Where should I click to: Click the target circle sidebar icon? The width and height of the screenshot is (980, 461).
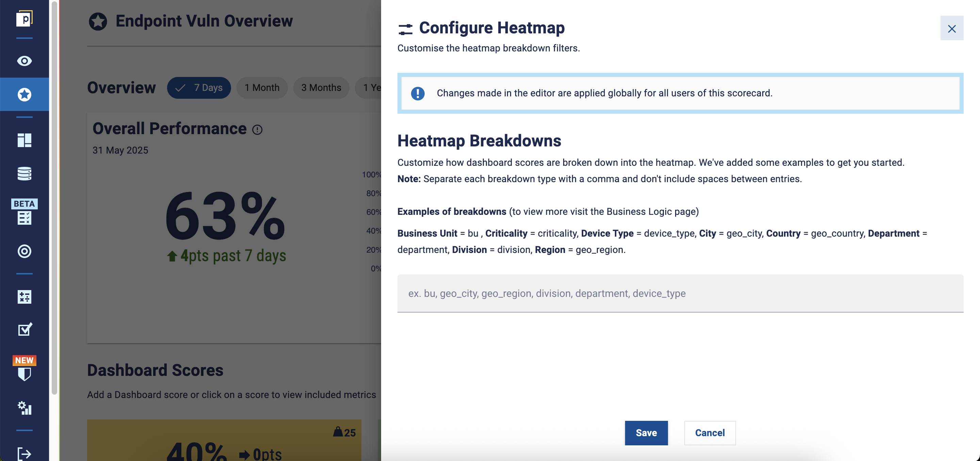click(24, 251)
